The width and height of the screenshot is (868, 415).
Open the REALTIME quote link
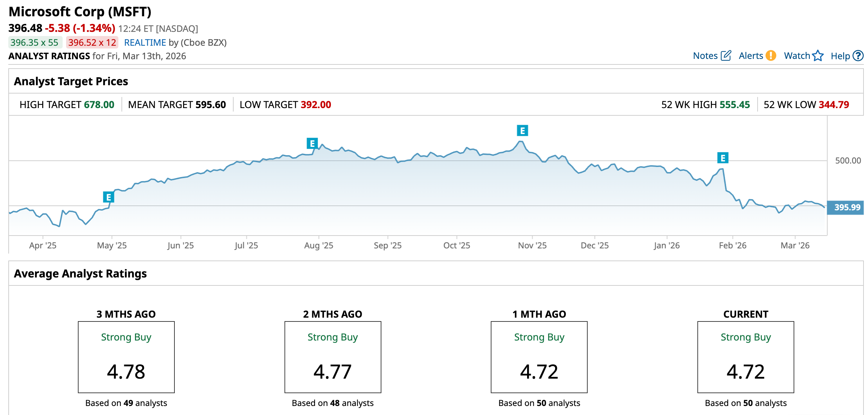click(145, 43)
